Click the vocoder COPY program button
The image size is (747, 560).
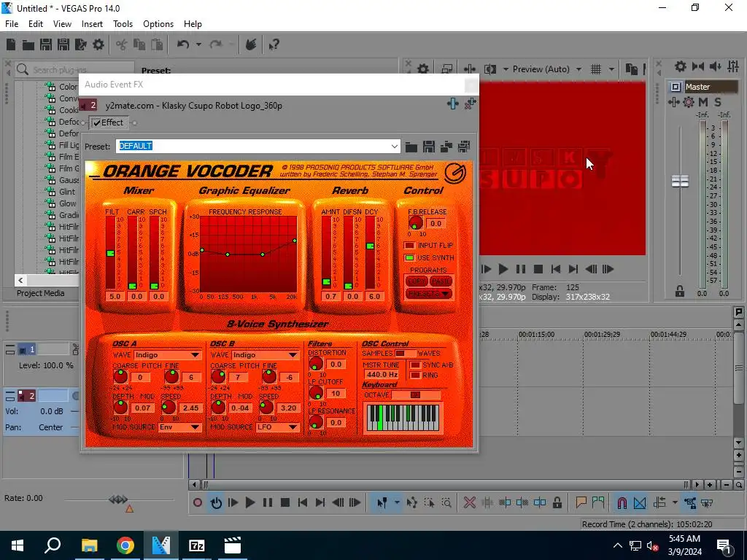417,281
